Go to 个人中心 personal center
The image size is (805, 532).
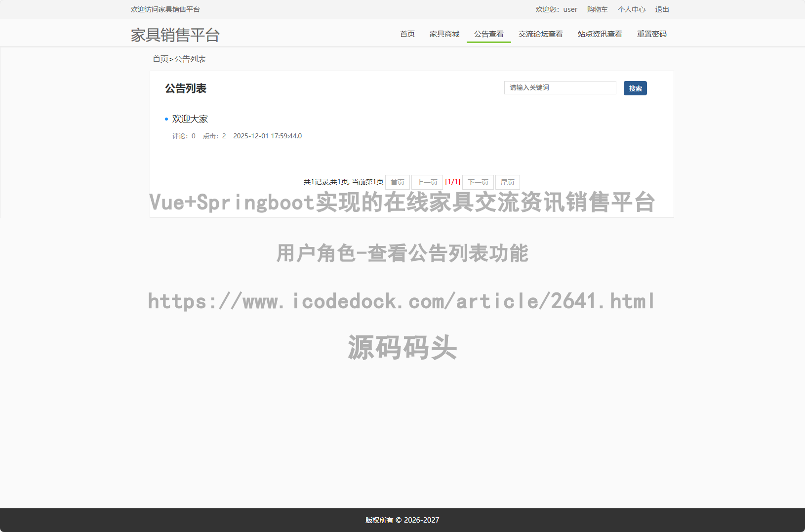[632, 9]
